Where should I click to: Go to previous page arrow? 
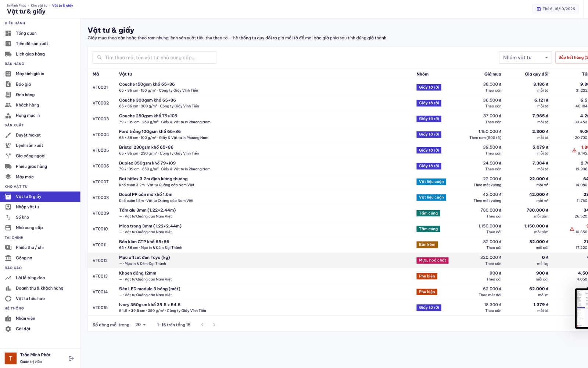coord(202,325)
